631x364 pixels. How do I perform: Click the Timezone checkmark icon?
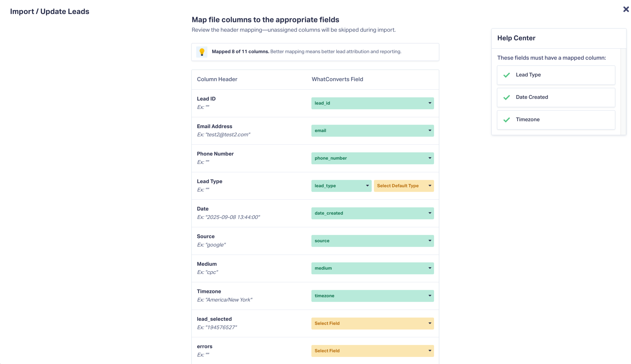coord(506,120)
